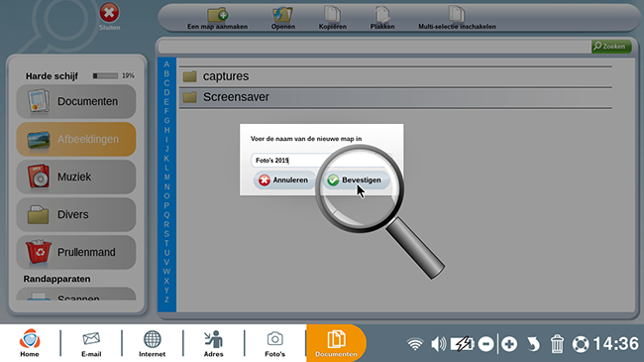Open E-mail from the bottom bar
Image resolution: width=644 pixels, height=362 pixels.
coord(91,343)
